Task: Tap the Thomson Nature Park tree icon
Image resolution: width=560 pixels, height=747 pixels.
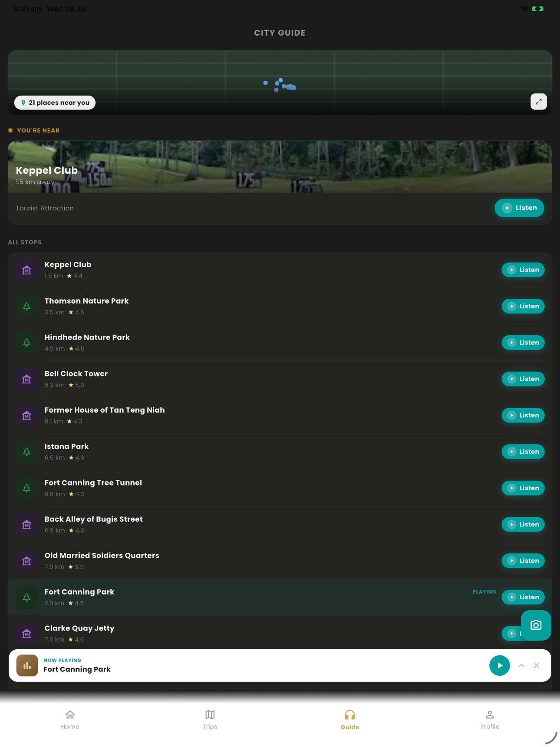Action: (27, 307)
